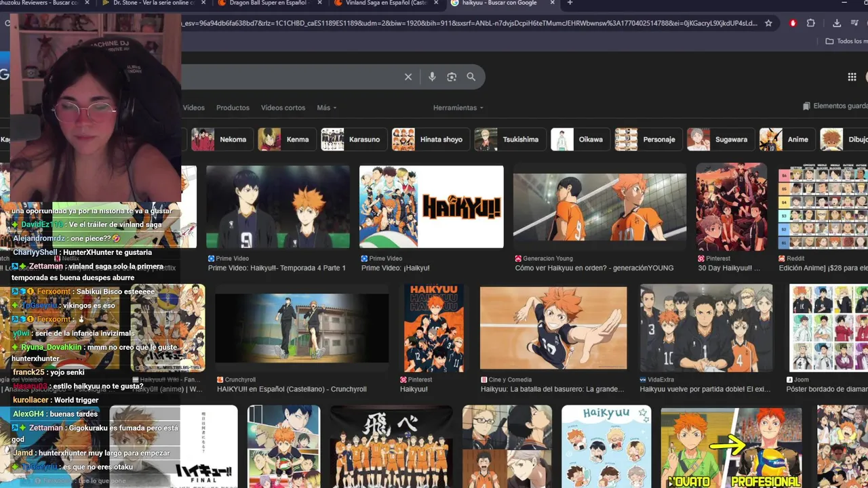The width and height of the screenshot is (868, 488).
Task: Open the VidaExtra Karasuno team image
Action: pyautogui.click(x=707, y=327)
